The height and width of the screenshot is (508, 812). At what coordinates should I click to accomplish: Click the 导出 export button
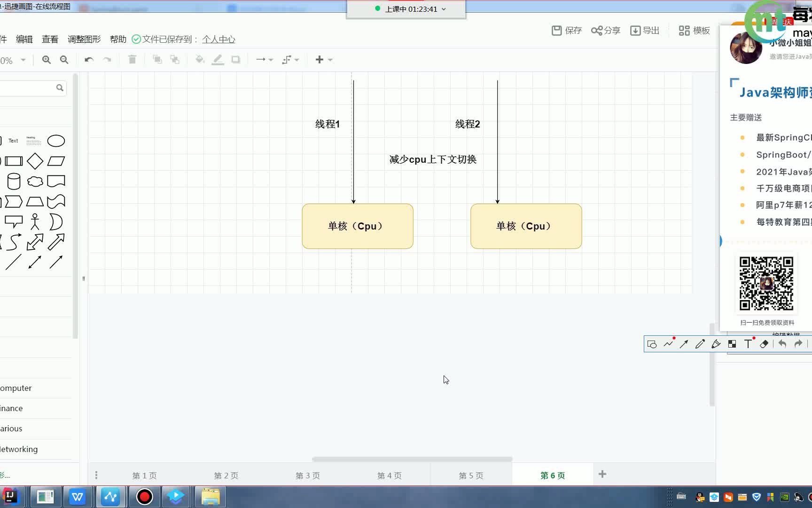[x=645, y=30]
